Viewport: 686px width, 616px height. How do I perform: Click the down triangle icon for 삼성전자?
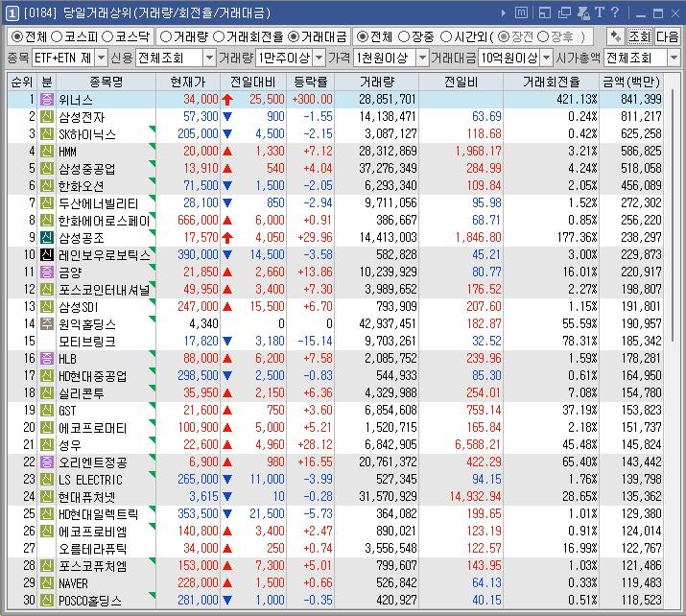tap(227, 116)
